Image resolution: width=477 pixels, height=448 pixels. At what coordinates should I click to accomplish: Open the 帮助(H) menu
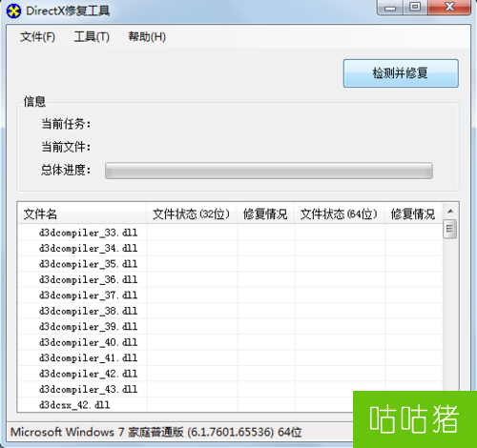coord(147,37)
